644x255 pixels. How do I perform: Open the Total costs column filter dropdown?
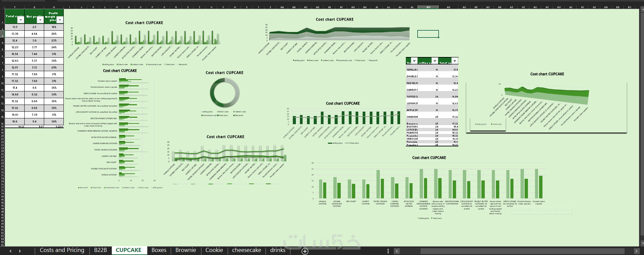click(x=21, y=20)
